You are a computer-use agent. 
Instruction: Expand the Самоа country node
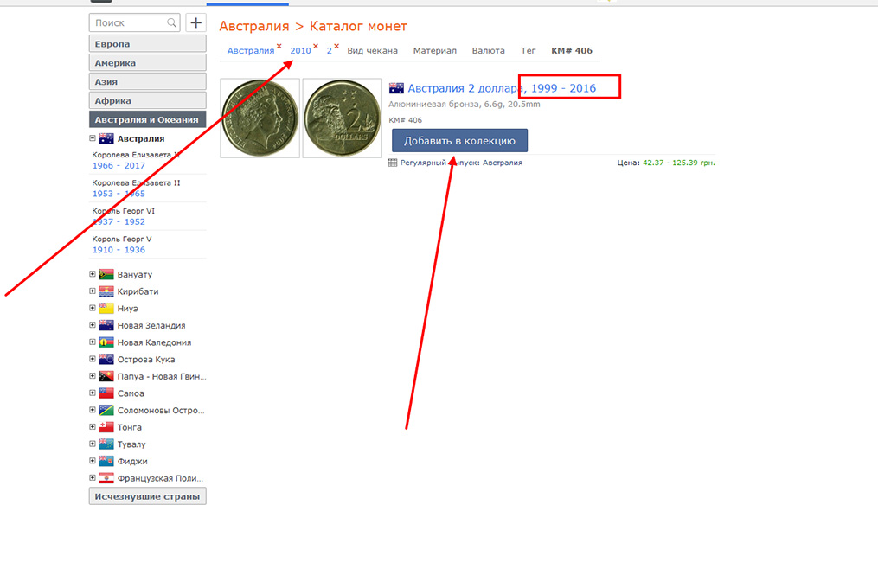pyautogui.click(x=93, y=393)
